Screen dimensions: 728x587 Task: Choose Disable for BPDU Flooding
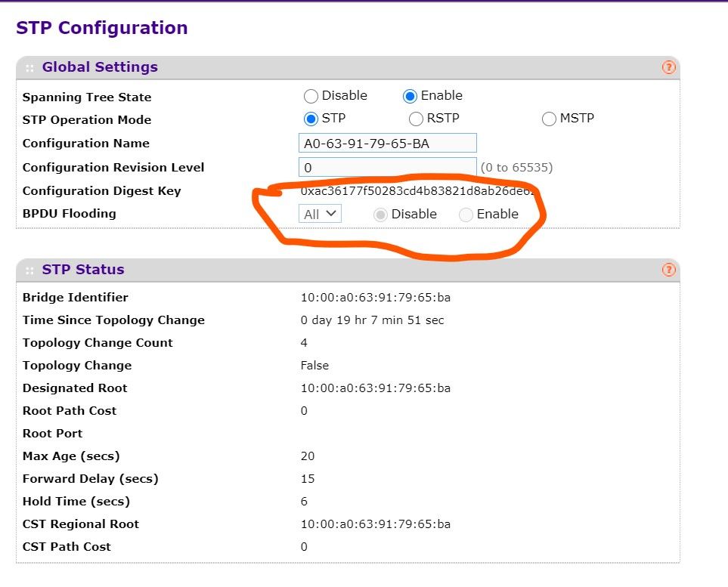380,215
